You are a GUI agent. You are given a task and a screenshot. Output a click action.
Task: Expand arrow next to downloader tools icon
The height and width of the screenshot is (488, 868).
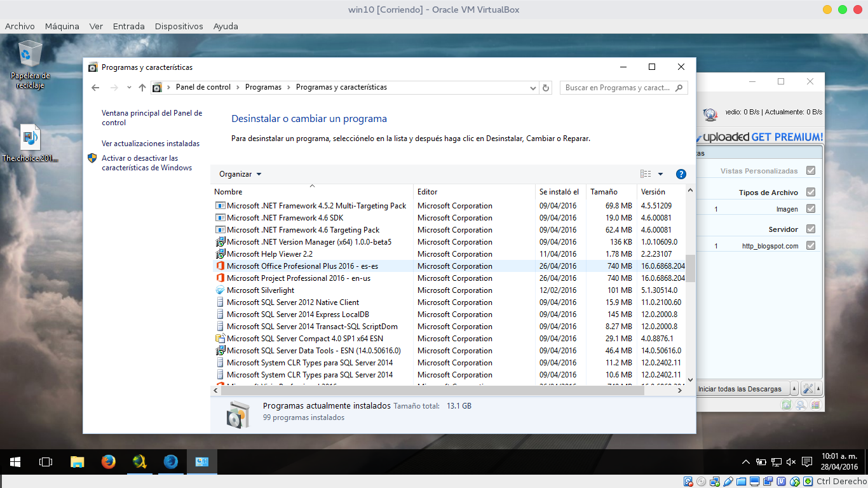click(x=818, y=389)
